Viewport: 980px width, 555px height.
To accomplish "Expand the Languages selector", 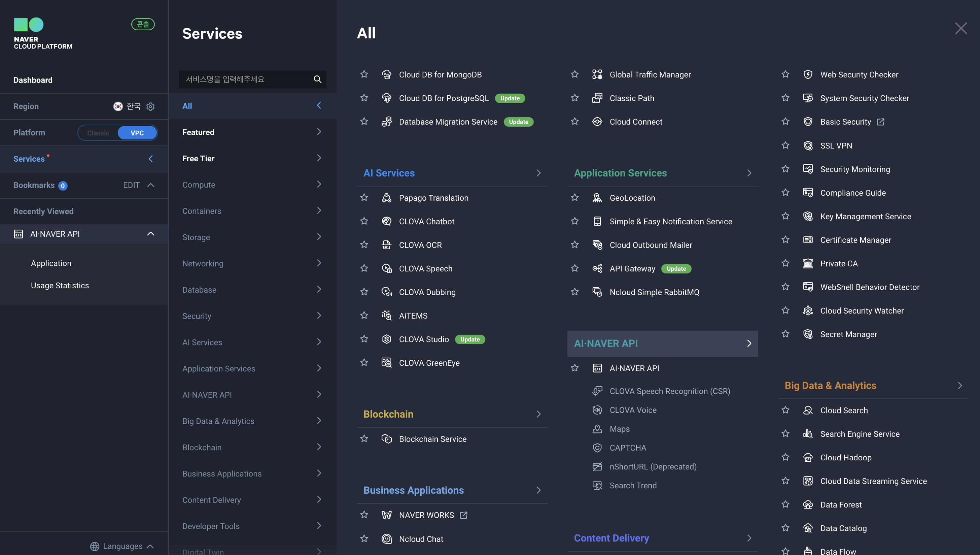I will tap(122, 546).
